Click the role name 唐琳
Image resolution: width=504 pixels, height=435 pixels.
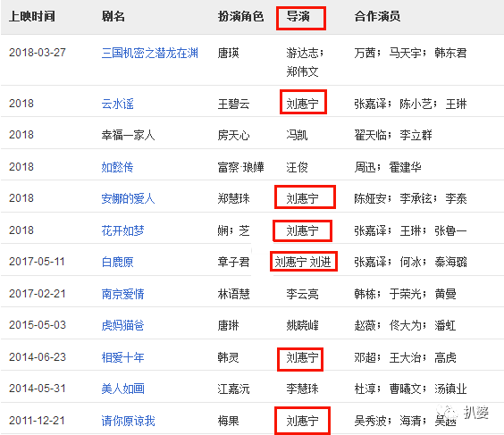[x=228, y=325]
